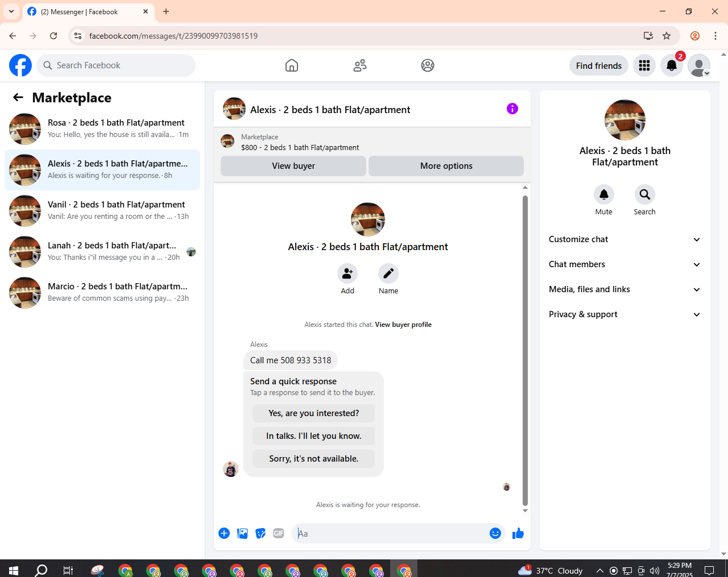Open the View buyer profile link
Screen dimensions: 728x577
pyautogui.click(x=403, y=325)
